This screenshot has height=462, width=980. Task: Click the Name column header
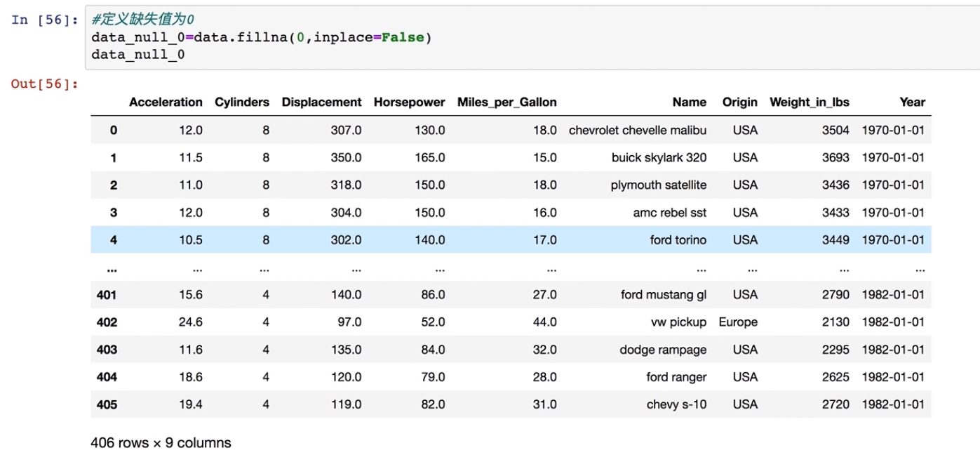pos(689,102)
